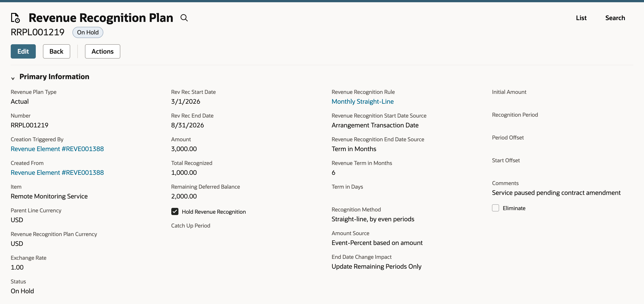Click the Term in Months value
Image resolution: width=644 pixels, height=304 pixels.
click(354, 149)
